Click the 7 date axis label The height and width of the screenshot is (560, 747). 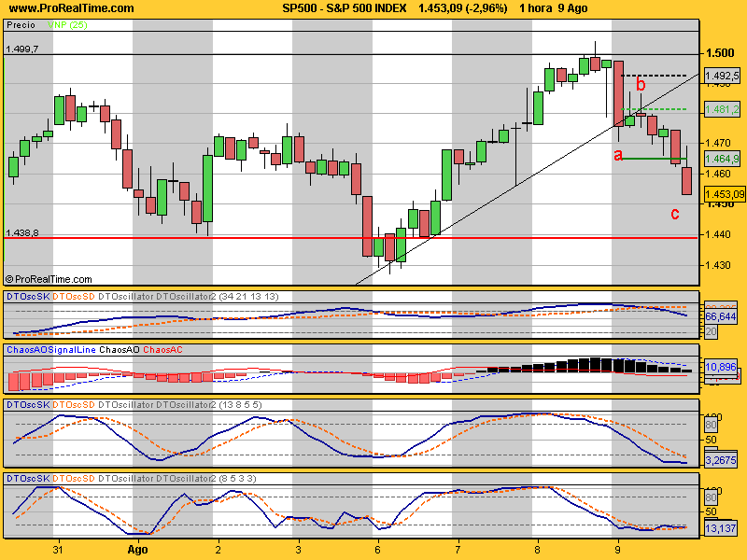[x=458, y=550]
